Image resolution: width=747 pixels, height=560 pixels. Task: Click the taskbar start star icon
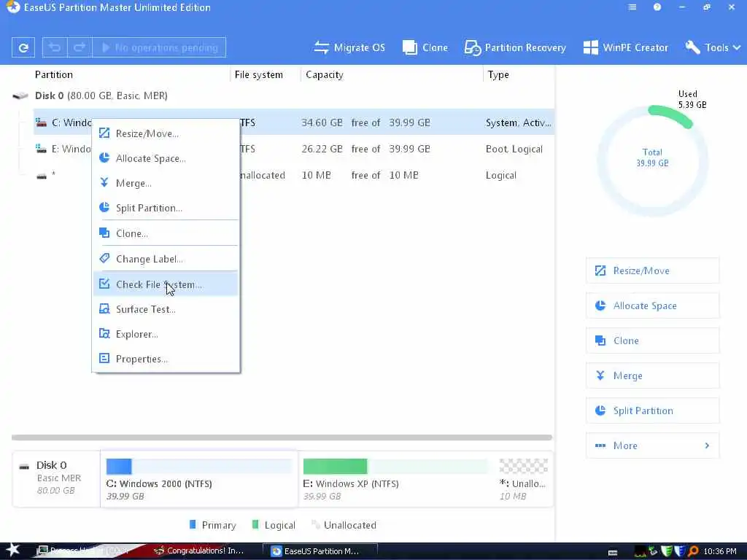[13, 551]
